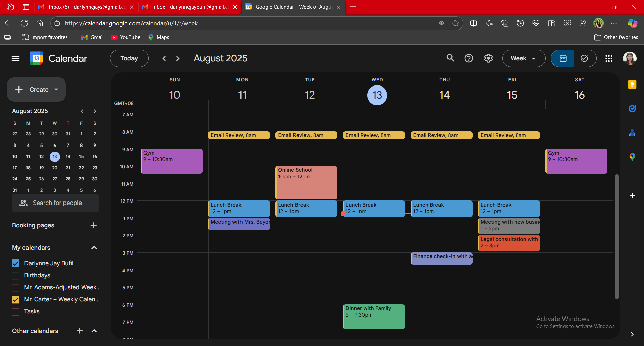Screen dimensions: 644x346
Task: Open the Google apps grid
Action: [x=609, y=58]
